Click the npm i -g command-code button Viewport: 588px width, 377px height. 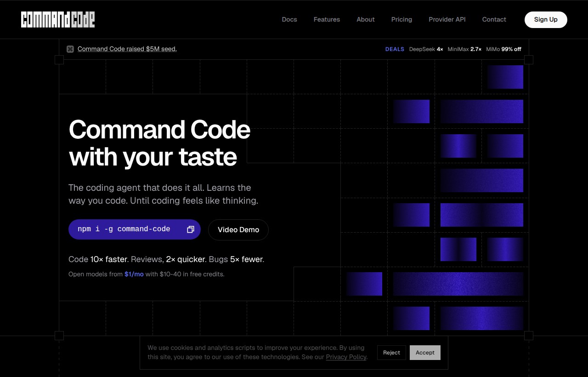pos(135,229)
